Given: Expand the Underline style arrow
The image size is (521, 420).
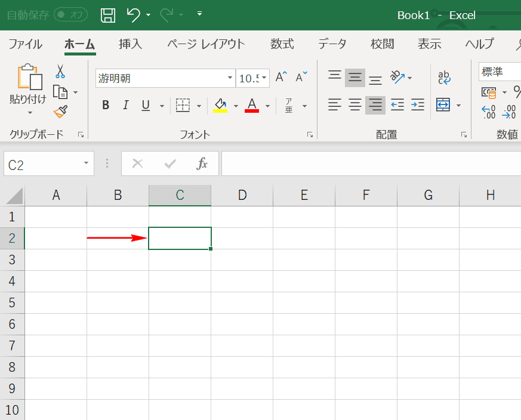Looking at the screenshot, I should 162,106.
